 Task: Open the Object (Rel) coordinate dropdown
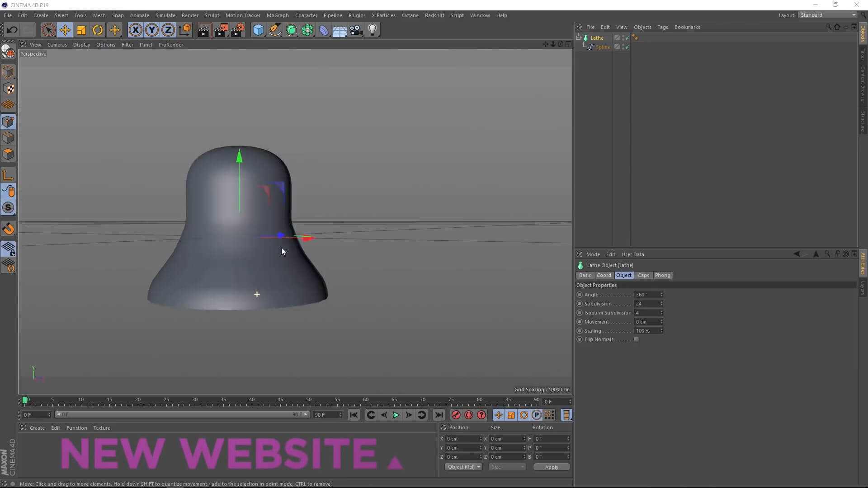[463, 467]
